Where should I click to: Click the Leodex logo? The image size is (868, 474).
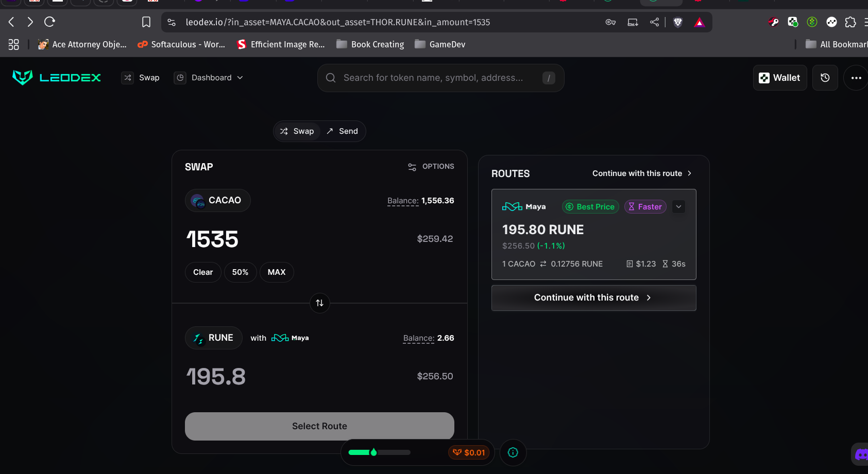(x=57, y=77)
